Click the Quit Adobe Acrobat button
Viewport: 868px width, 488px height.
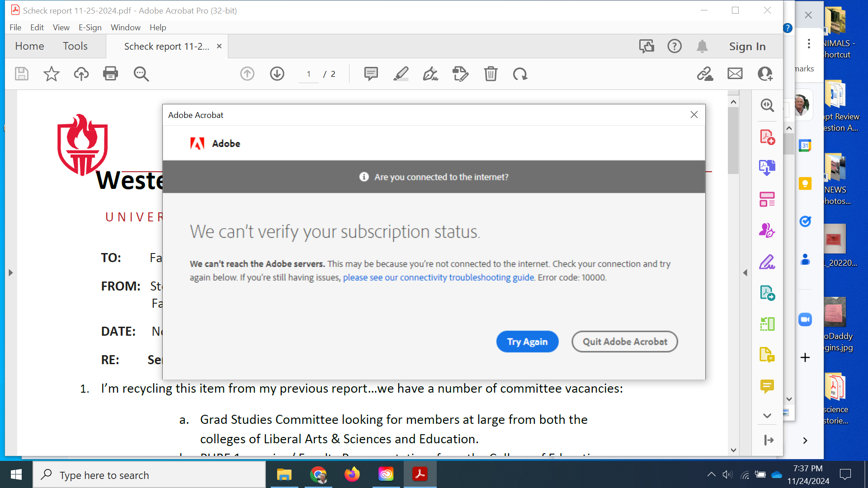coord(625,342)
